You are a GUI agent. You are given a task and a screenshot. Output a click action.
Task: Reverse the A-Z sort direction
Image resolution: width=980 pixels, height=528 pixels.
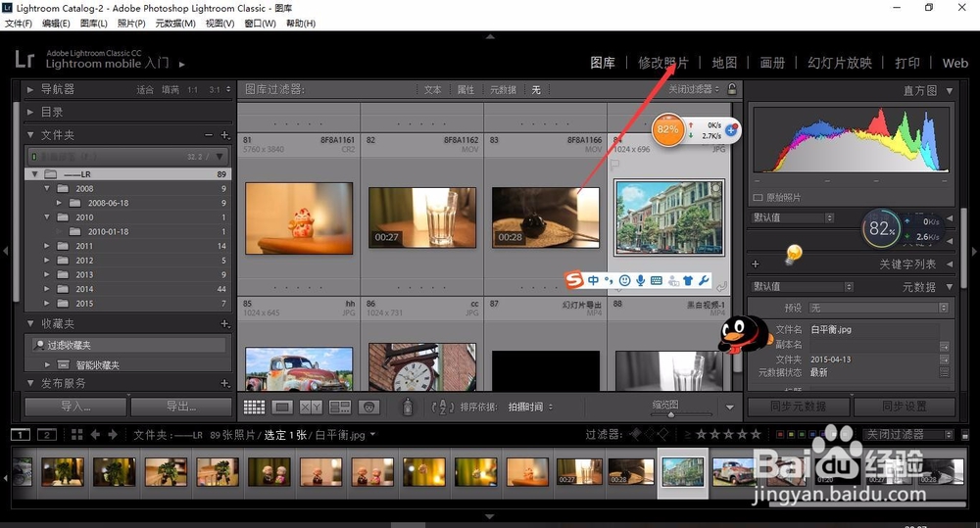coord(442,408)
